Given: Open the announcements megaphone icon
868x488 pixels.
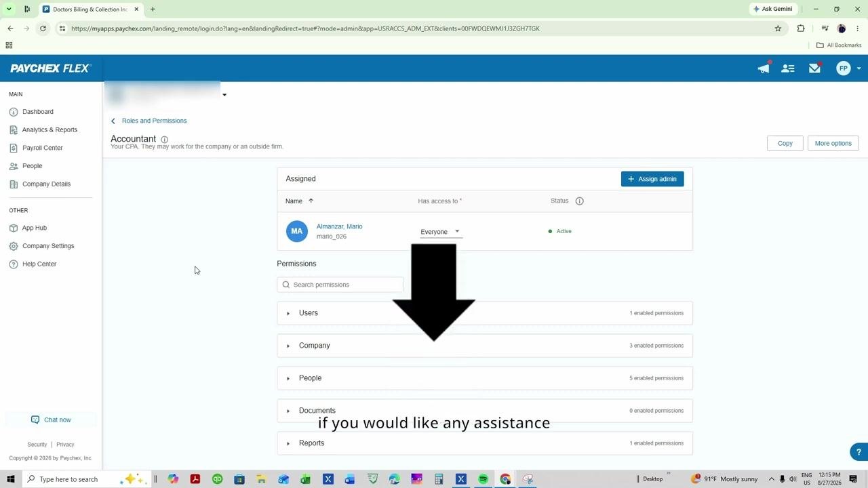Looking at the screenshot, I should click(x=764, y=68).
